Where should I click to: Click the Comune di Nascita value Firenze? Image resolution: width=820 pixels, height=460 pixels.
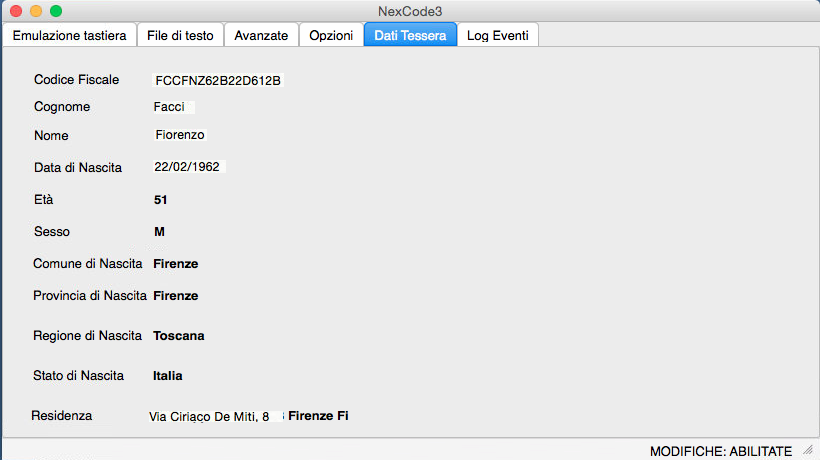pos(175,264)
